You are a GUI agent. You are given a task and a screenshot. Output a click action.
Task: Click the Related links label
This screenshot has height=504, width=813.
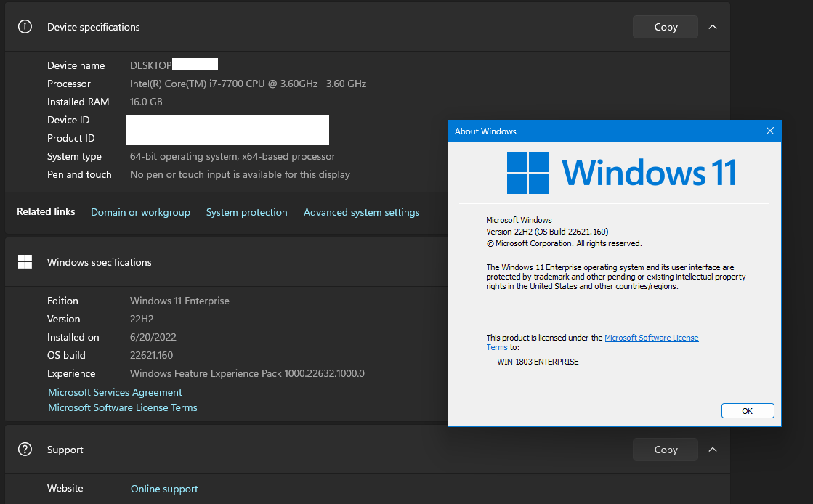pos(46,211)
